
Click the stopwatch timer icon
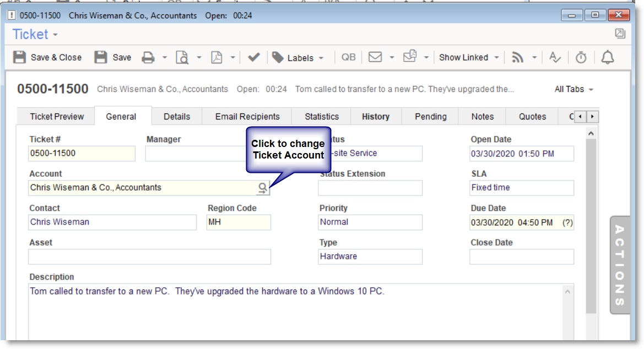point(581,57)
